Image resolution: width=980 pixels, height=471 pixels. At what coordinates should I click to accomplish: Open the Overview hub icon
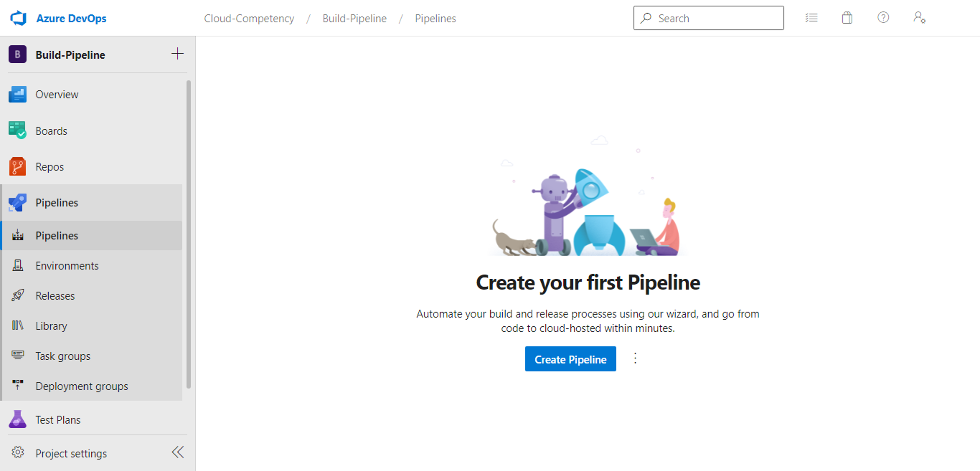click(18, 94)
